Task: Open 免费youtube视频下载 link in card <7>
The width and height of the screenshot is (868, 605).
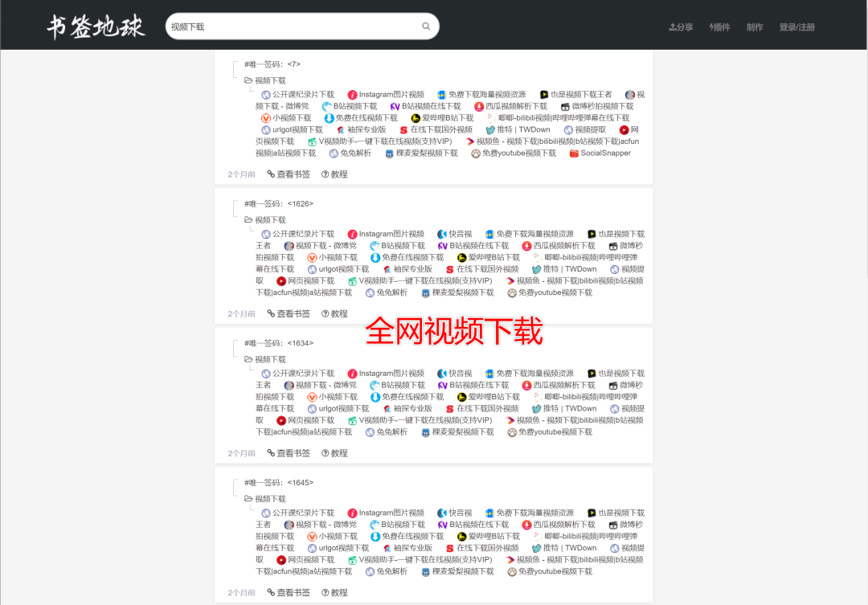Action: click(518, 153)
